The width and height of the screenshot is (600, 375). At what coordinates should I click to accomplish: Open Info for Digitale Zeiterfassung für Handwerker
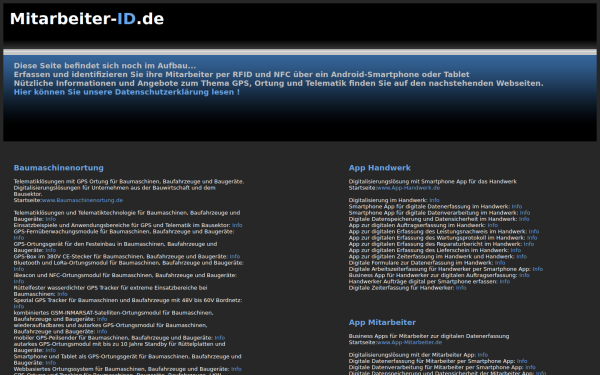point(461,288)
